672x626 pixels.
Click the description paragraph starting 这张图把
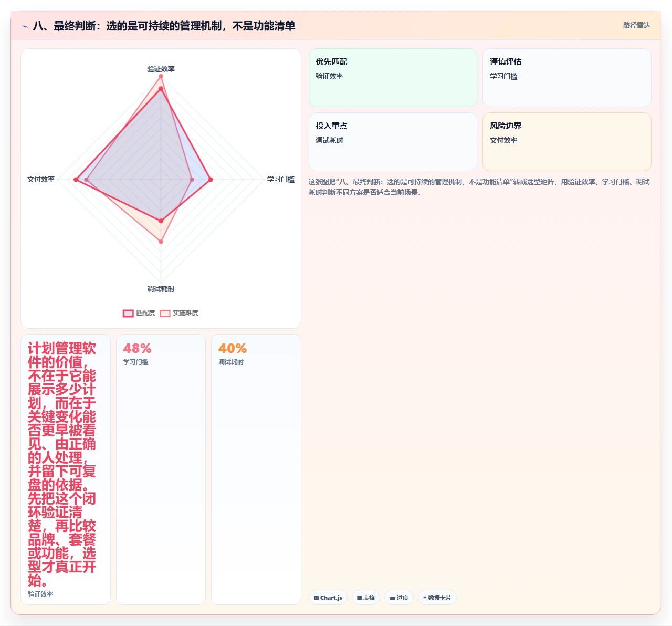click(x=479, y=187)
